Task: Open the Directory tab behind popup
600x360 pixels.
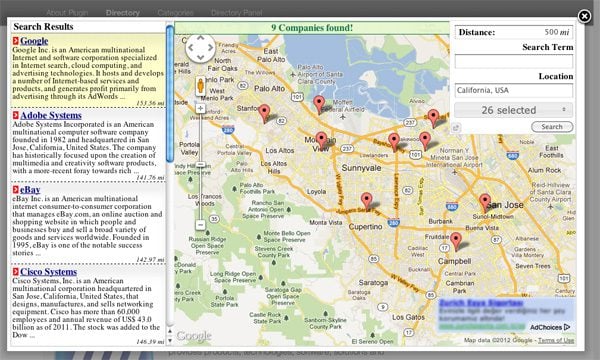Action: [122, 13]
